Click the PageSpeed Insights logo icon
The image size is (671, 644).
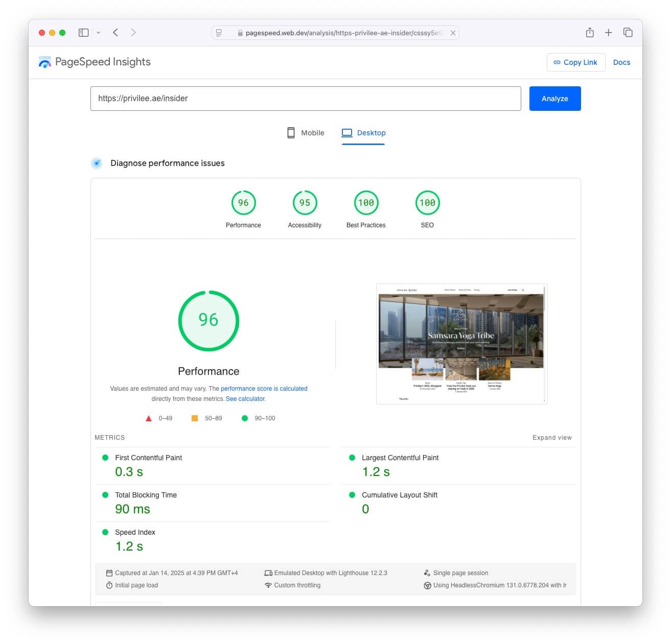pyautogui.click(x=45, y=62)
